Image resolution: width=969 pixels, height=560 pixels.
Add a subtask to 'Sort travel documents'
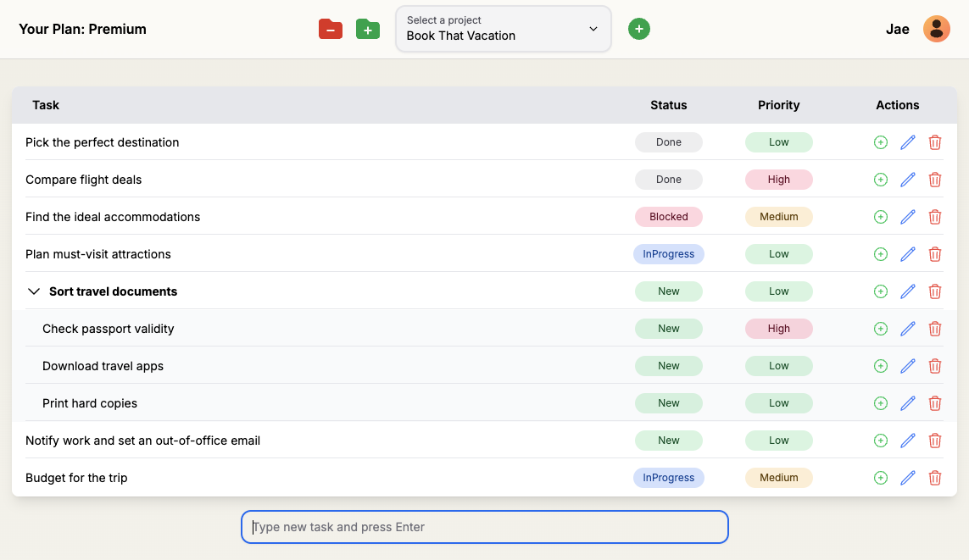point(880,291)
